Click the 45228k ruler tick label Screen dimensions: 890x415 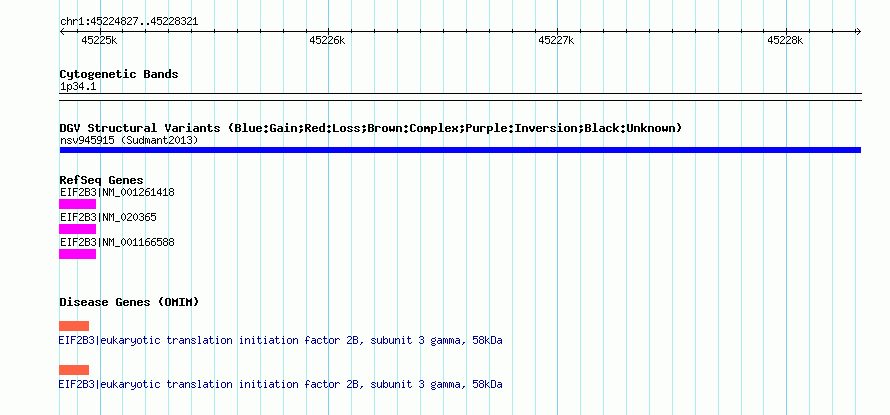785,40
